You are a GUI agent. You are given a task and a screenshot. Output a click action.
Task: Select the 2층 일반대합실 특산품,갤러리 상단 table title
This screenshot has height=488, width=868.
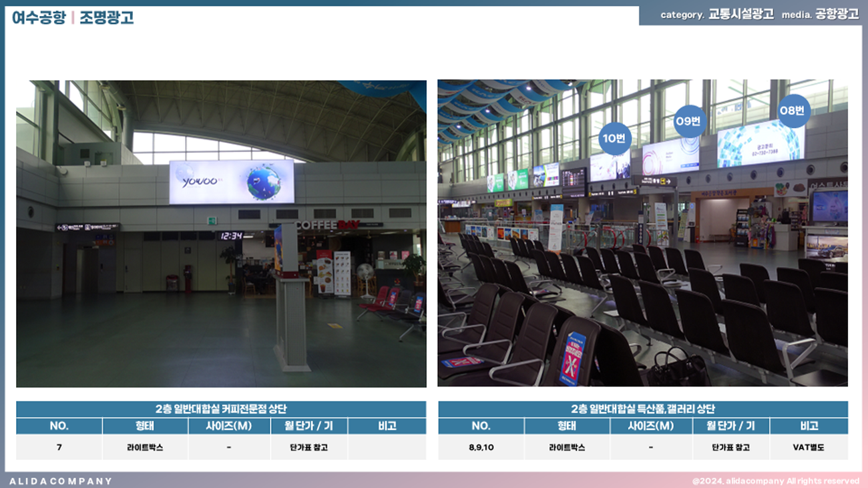pos(643,409)
